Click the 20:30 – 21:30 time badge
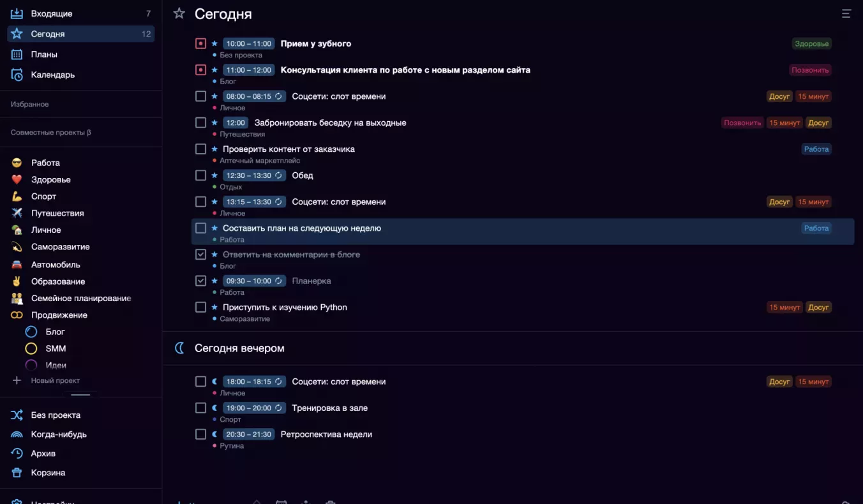Image resolution: width=863 pixels, height=504 pixels. pos(249,434)
